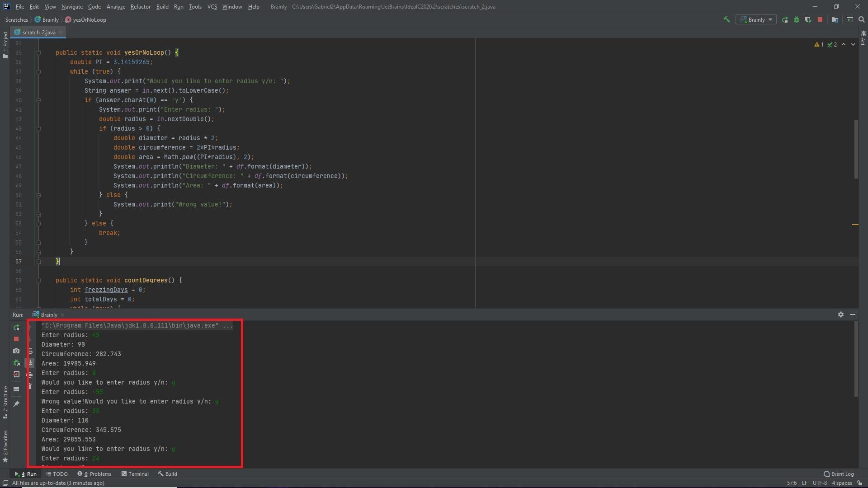Open the Search Everywhere magnifier
The width and height of the screenshot is (868, 488).
pos(862,19)
